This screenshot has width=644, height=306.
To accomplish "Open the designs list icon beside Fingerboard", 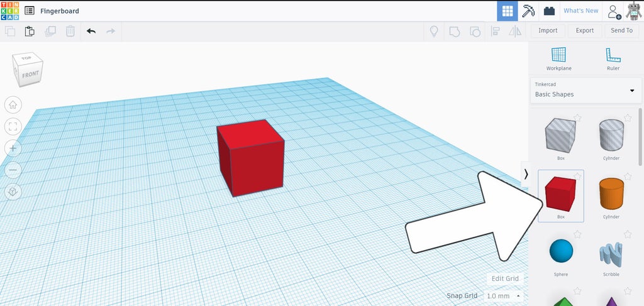I will point(30,11).
